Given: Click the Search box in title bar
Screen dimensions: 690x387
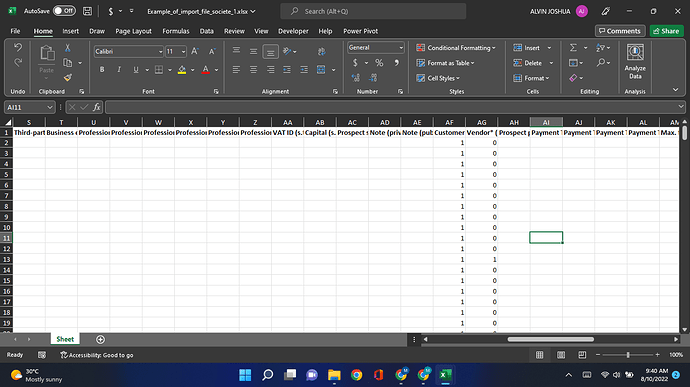Looking at the screenshot, I should tap(373, 11).
